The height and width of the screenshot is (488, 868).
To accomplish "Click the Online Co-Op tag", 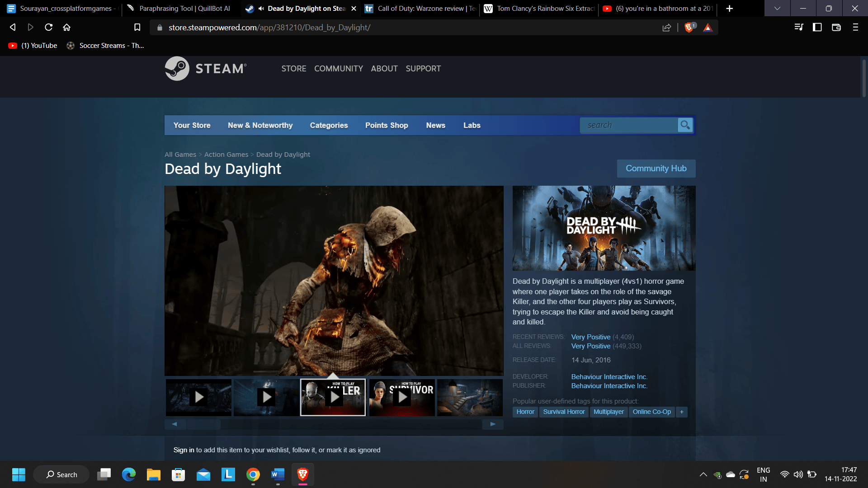I will 651,412.
